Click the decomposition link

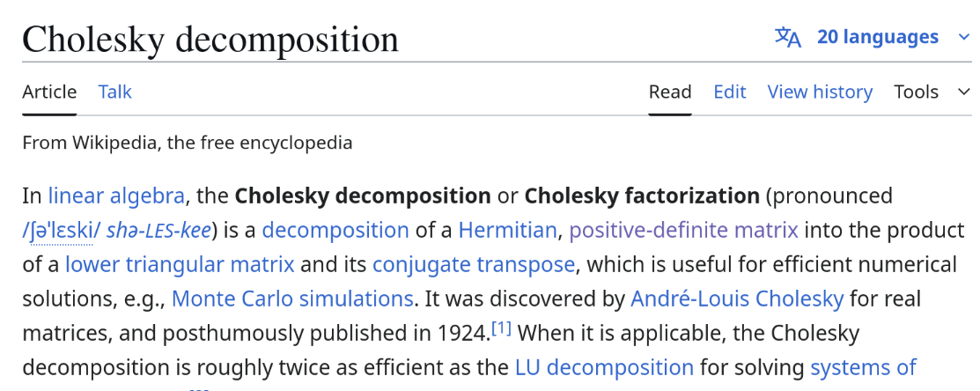(335, 231)
